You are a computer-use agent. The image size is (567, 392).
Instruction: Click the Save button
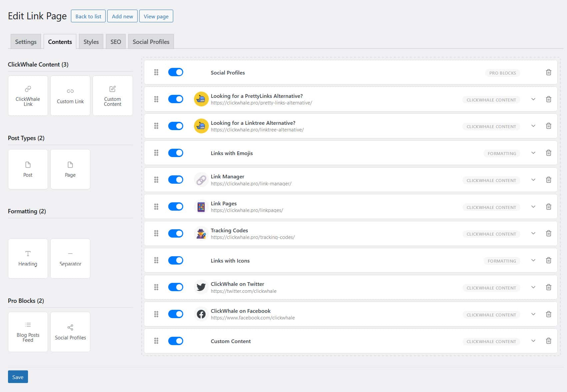(x=18, y=377)
